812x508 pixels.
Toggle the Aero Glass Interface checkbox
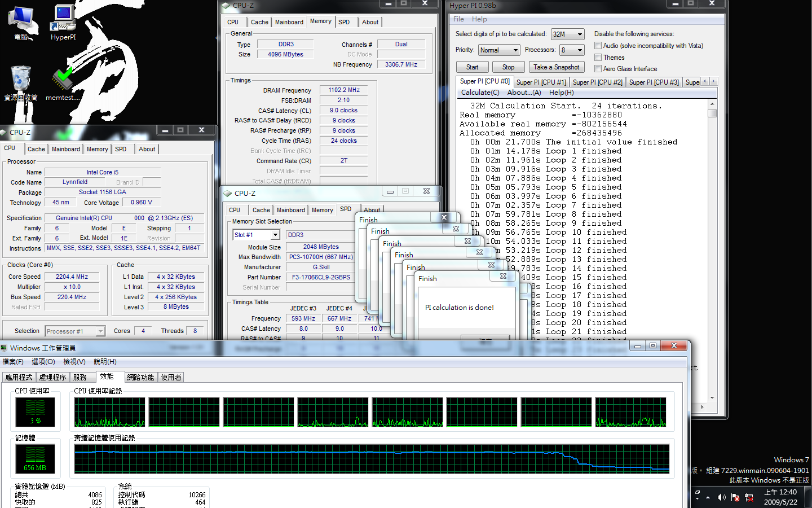pyautogui.click(x=598, y=68)
